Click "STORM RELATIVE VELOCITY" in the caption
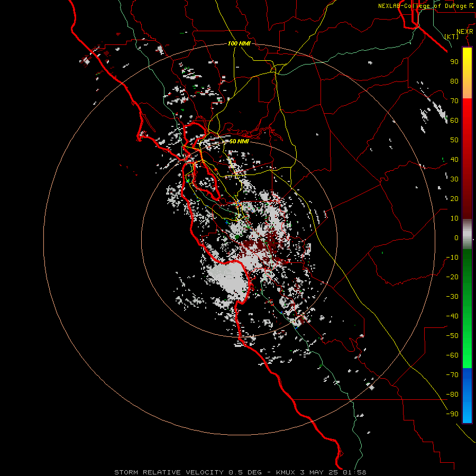The height and width of the screenshot is (476, 476). (170, 472)
